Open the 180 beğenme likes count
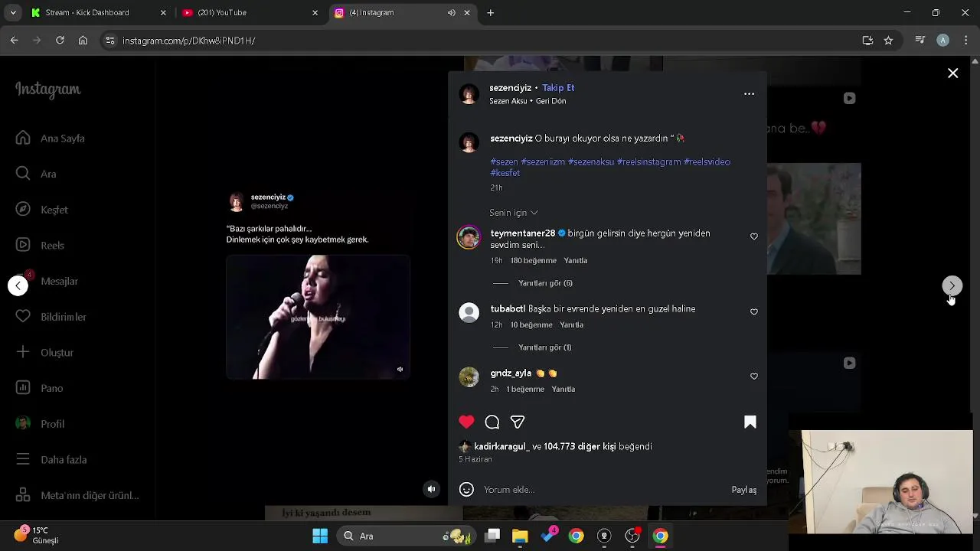This screenshot has height=551, width=980. click(x=534, y=260)
